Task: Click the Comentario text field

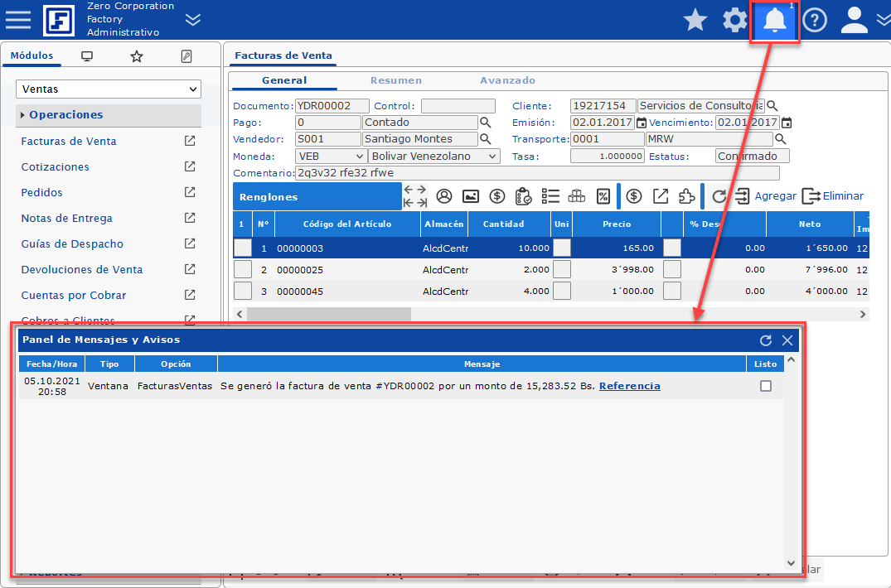Action: click(x=537, y=173)
